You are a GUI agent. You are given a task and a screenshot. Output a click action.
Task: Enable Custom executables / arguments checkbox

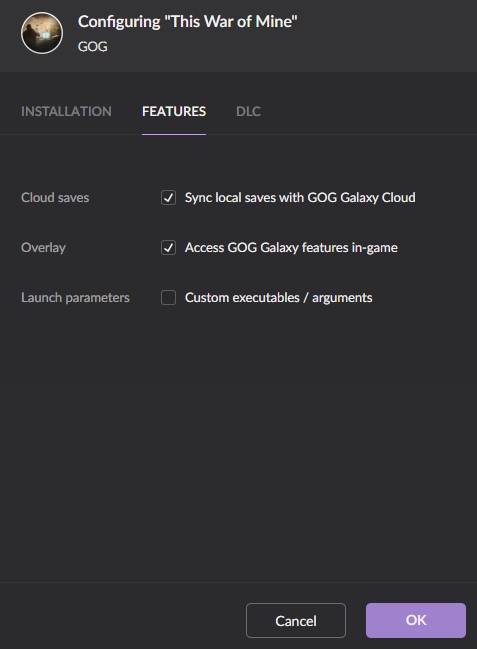click(169, 298)
